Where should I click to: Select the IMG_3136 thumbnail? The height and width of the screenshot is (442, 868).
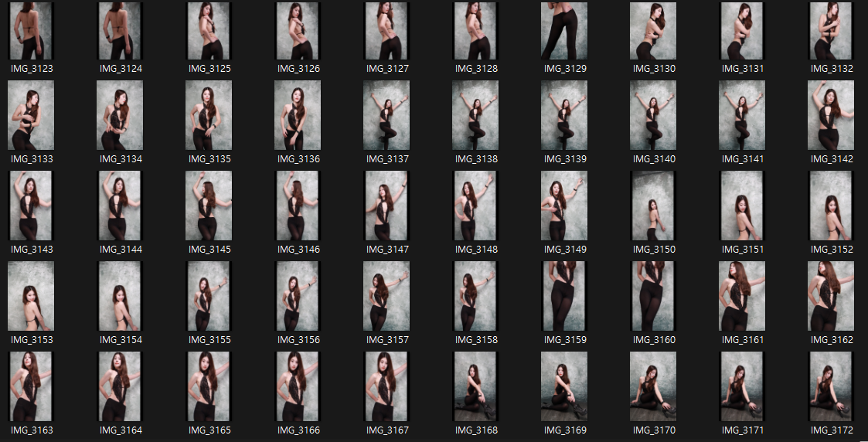click(x=298, y=115)
